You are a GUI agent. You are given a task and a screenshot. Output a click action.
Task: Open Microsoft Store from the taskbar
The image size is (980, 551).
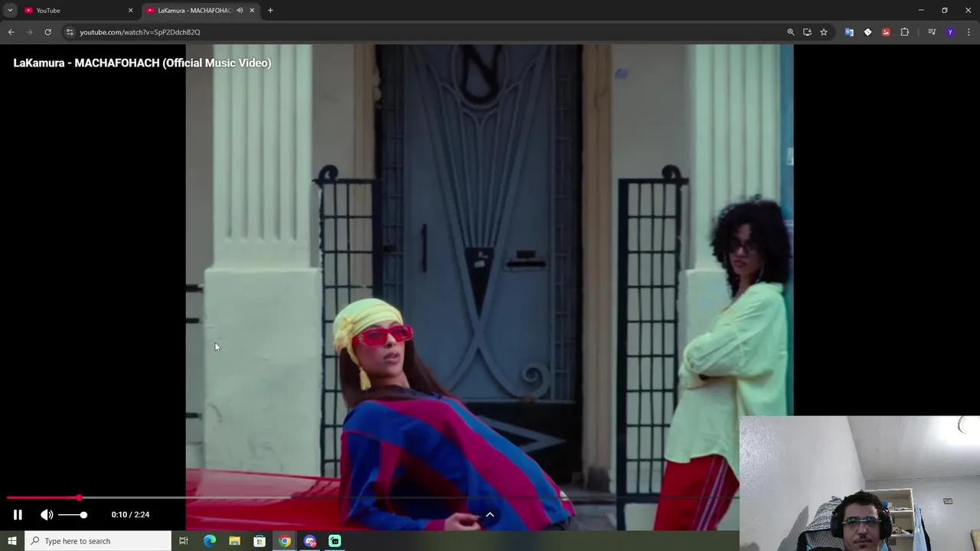click(260, 541)
